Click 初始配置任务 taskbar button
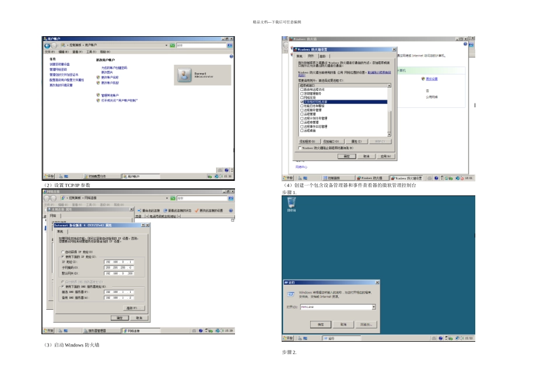Image resolution: width=554 pixels, height=392 pixels. [101, 176]
